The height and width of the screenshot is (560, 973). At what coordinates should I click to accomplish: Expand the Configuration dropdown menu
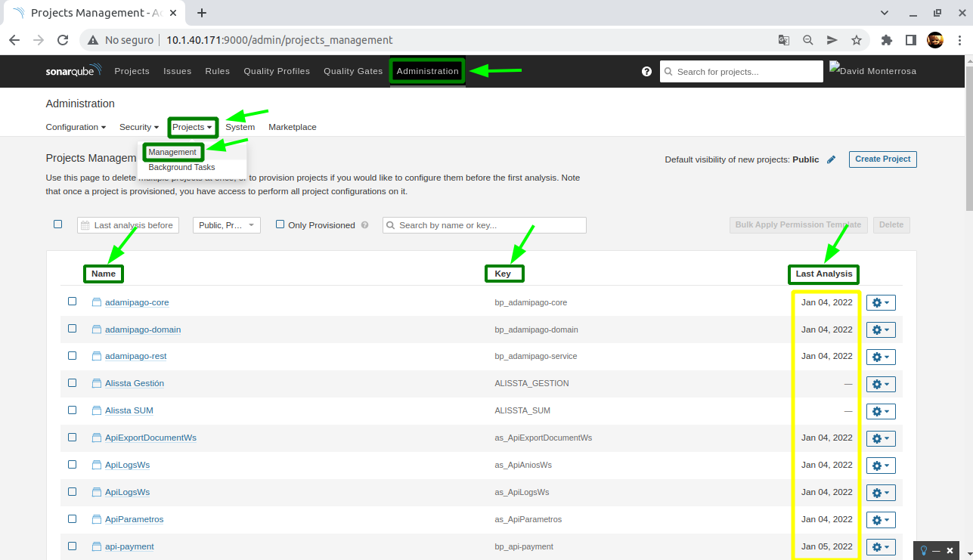[x=76, y=127]
